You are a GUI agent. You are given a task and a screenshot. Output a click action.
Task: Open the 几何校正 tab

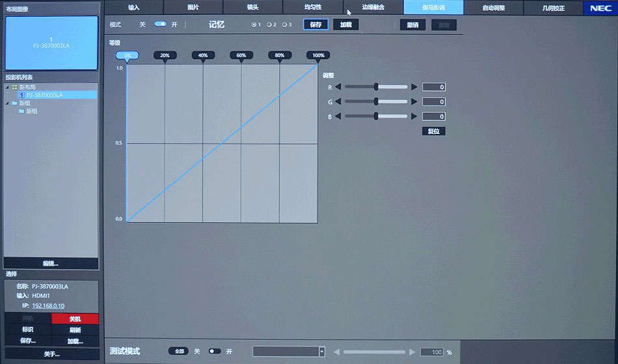click(x=553, y=8)
